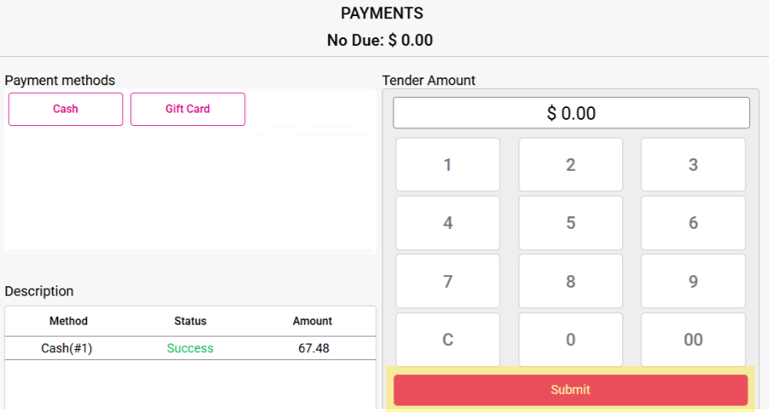769x412 pixels.
Task: Tap keypad digit 9
Action: pos(693,281)
